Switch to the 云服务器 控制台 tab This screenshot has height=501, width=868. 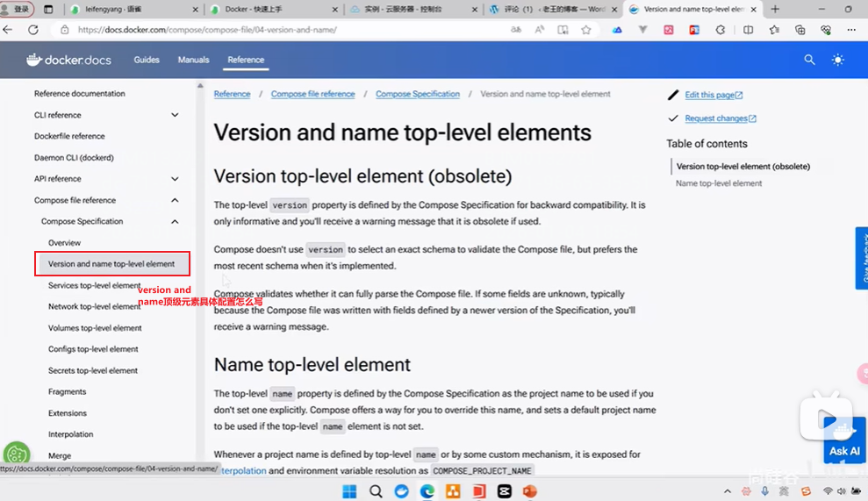click(413, 10)
